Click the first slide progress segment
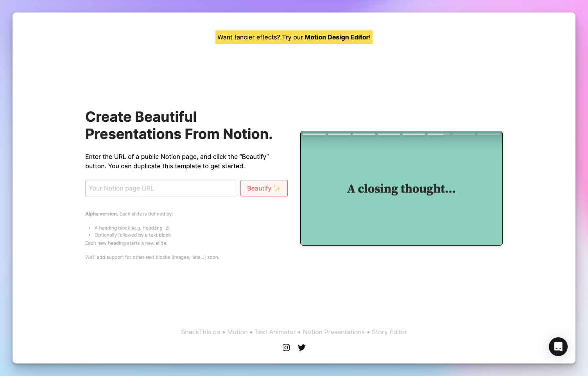 tap(314, 134)
